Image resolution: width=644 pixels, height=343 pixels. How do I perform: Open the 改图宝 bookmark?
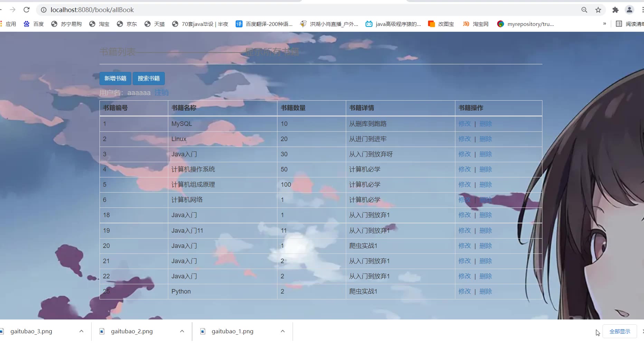pyautogui.click(x=441, y=24)
